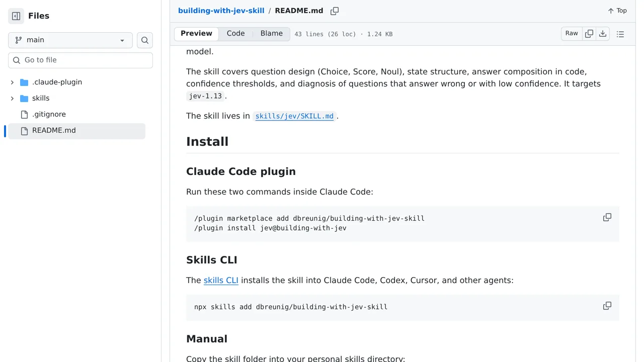Screen dimensions: 644x362
Task: Expand the skills folder chevron
Action: [12, 98]
